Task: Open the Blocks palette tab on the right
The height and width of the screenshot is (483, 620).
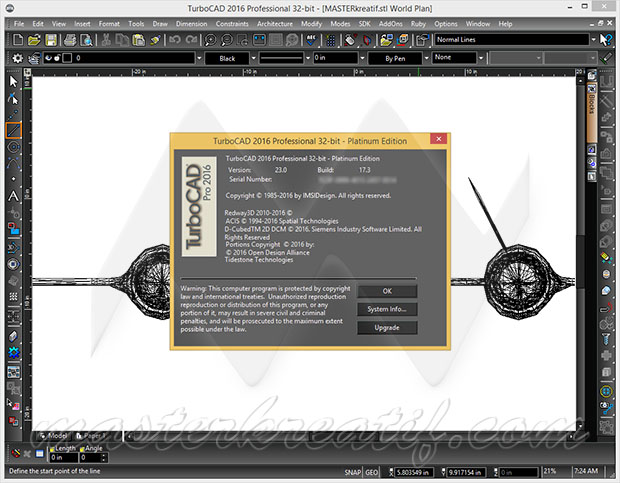Action: point(592,113)
